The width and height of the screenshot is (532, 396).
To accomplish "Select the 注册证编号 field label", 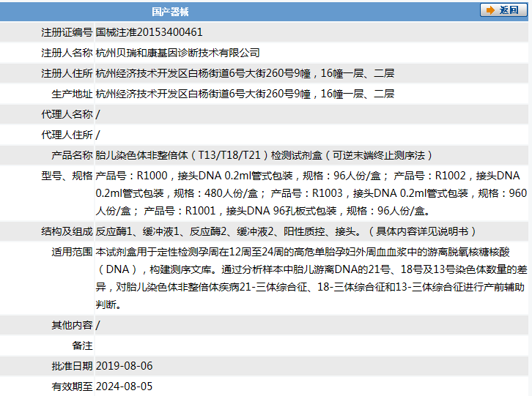I will pyautogui.click(x=67, y=32).
